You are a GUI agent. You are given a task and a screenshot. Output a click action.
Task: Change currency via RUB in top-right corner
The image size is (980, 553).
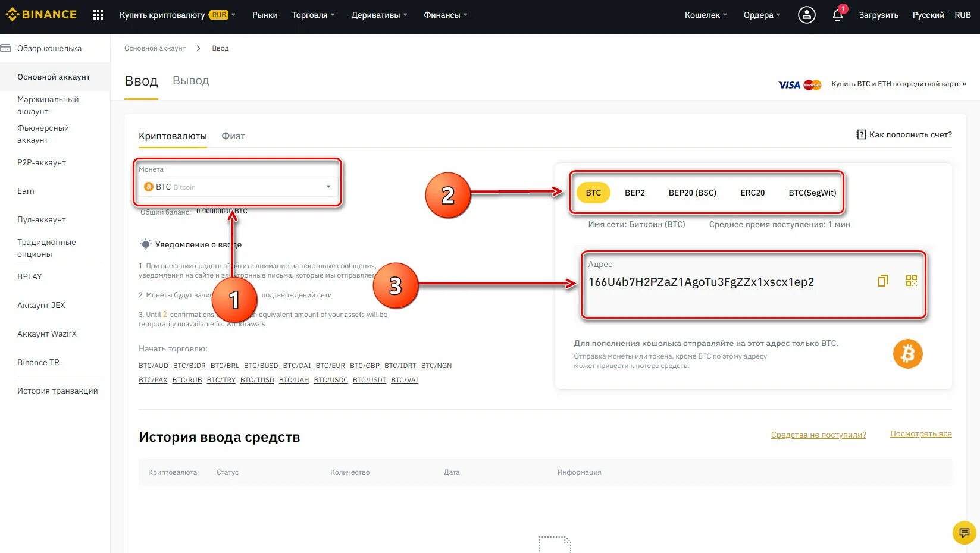[x=963, y=15]
